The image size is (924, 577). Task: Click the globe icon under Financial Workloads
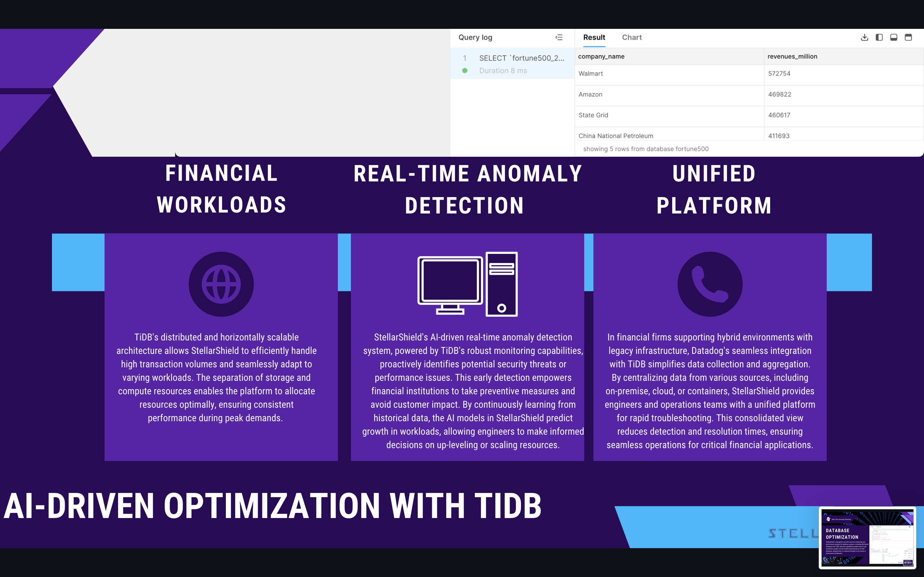[221, 284]
